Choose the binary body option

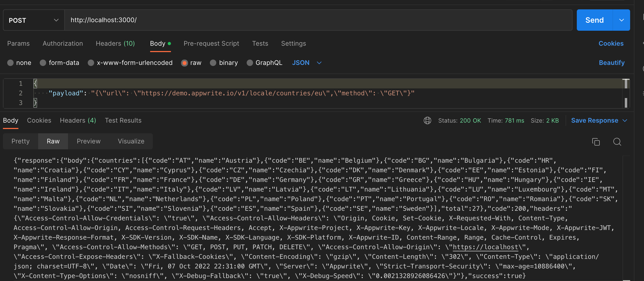(213, 63)
